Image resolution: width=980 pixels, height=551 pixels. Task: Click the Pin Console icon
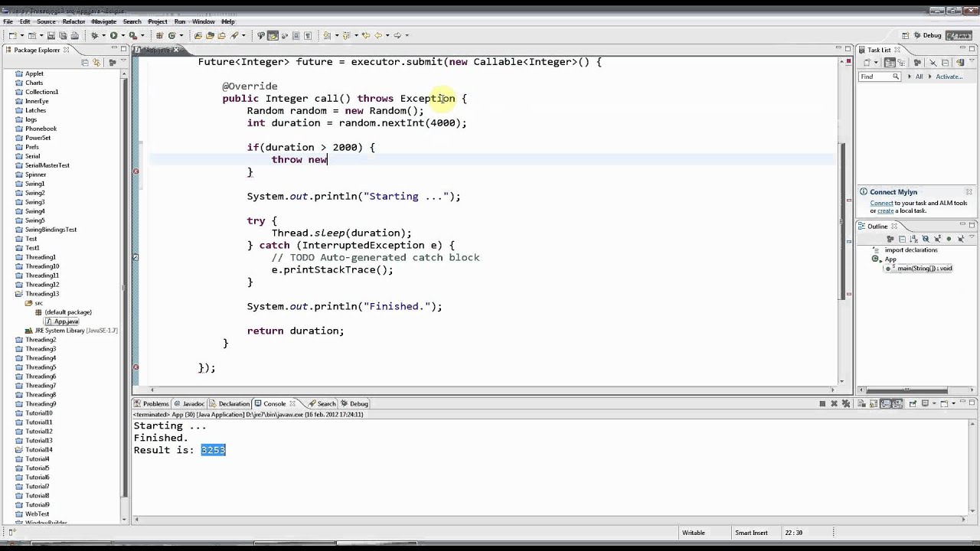point(913,403)
